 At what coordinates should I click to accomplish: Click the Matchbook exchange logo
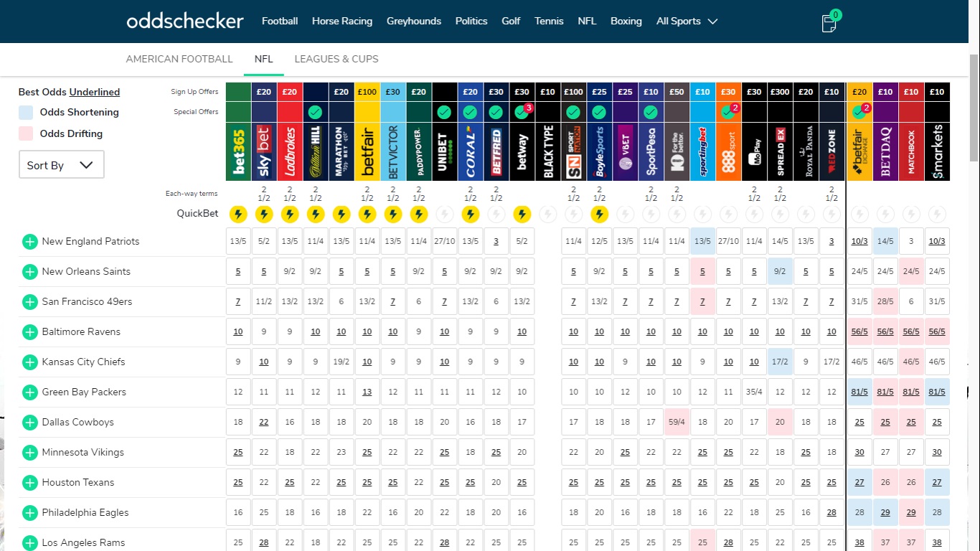pyautogui.click(x=911, y=152)
